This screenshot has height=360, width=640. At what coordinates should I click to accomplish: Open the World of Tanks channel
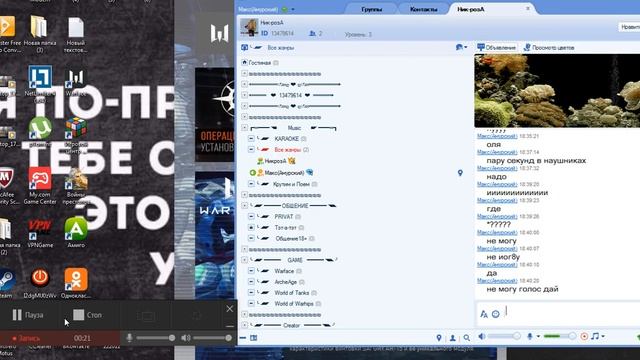(291, 293)
